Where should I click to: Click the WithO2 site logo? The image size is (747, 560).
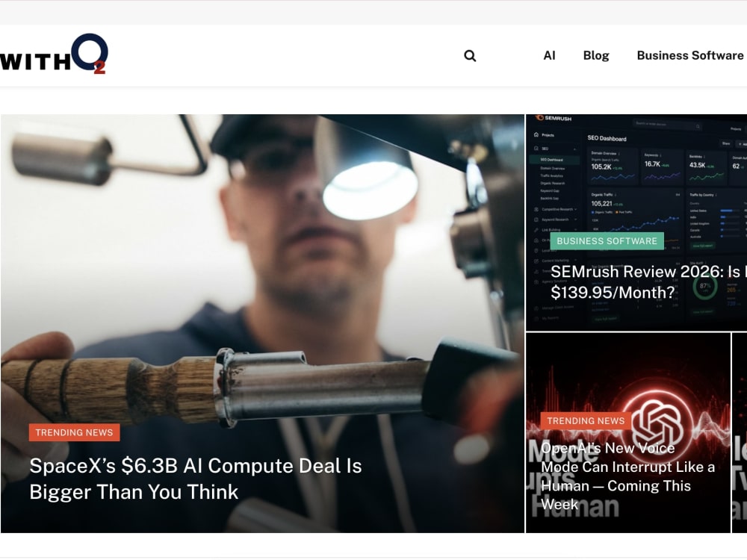pyautogui.click(x=54, y=54)
